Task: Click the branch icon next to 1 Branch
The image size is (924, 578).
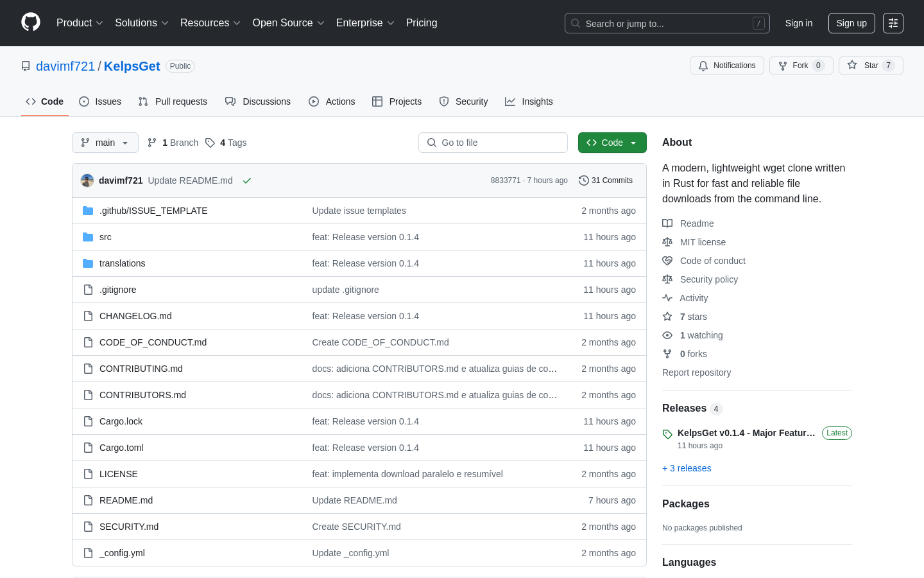Action: point(152,143)
